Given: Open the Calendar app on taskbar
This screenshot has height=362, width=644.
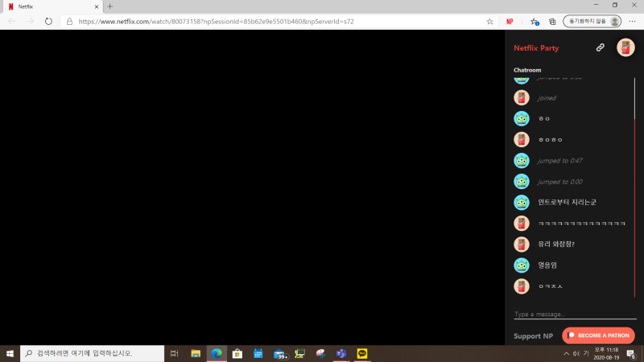Looking at the screenshot, I should [x=258, y=353].
